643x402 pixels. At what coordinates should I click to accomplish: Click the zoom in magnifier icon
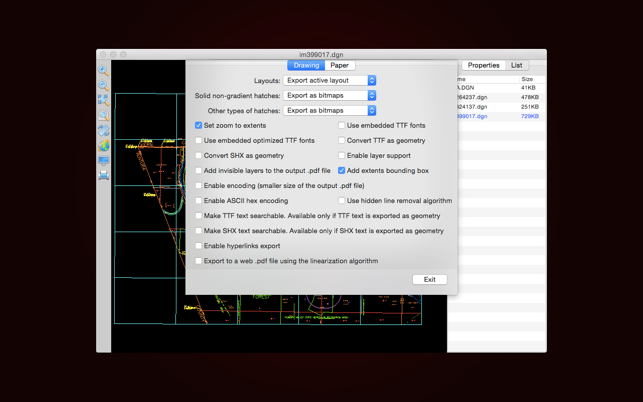point(103,71)
